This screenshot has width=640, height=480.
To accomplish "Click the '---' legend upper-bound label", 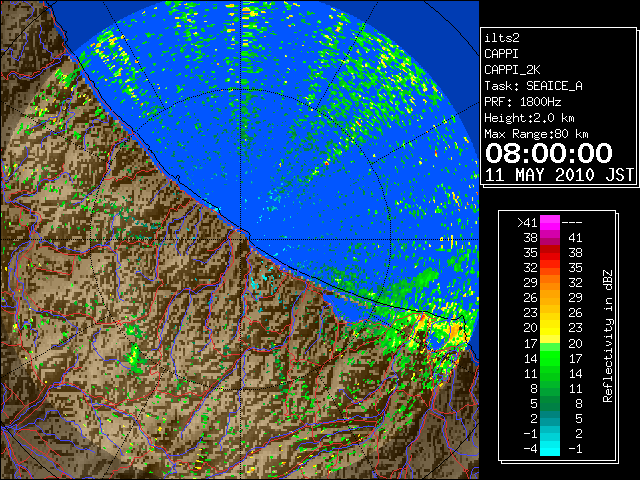I will point(572,222).
